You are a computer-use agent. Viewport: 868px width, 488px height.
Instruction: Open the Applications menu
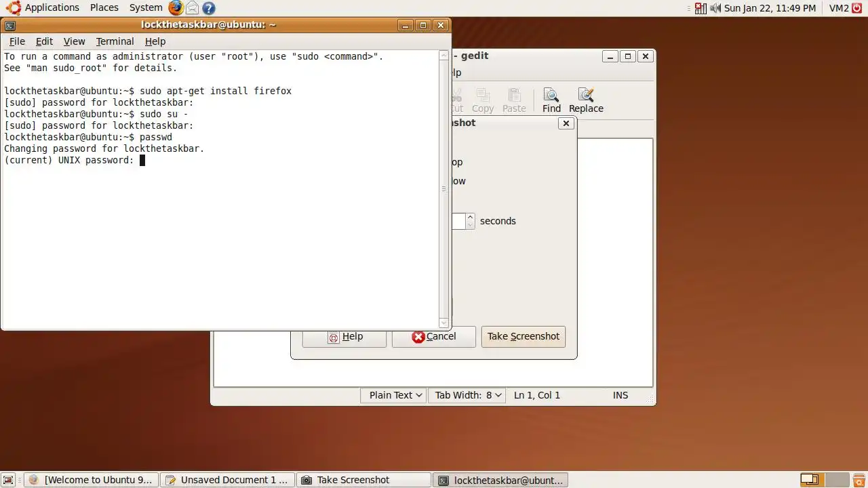point(52,8)
